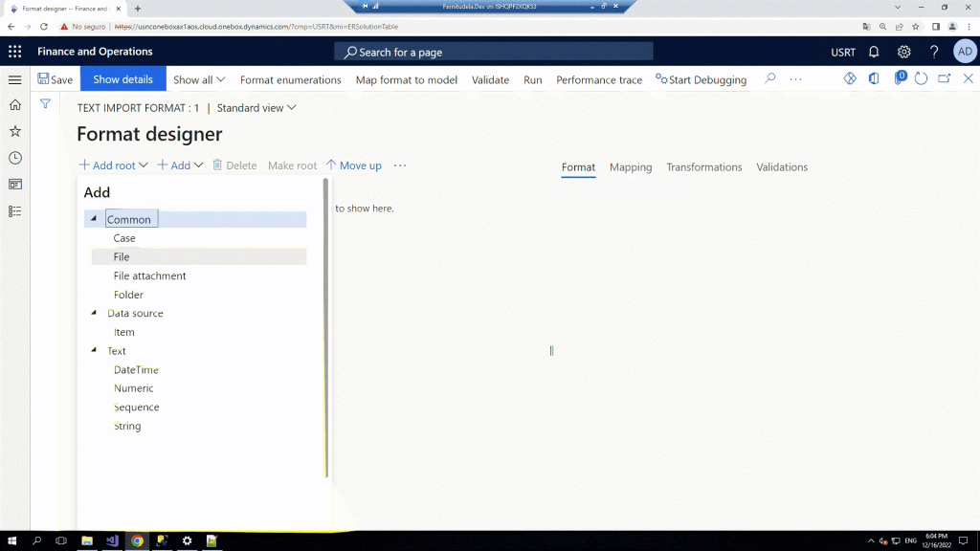
Task: Select the Sequence item in the tree
Action: click(136, 408)
